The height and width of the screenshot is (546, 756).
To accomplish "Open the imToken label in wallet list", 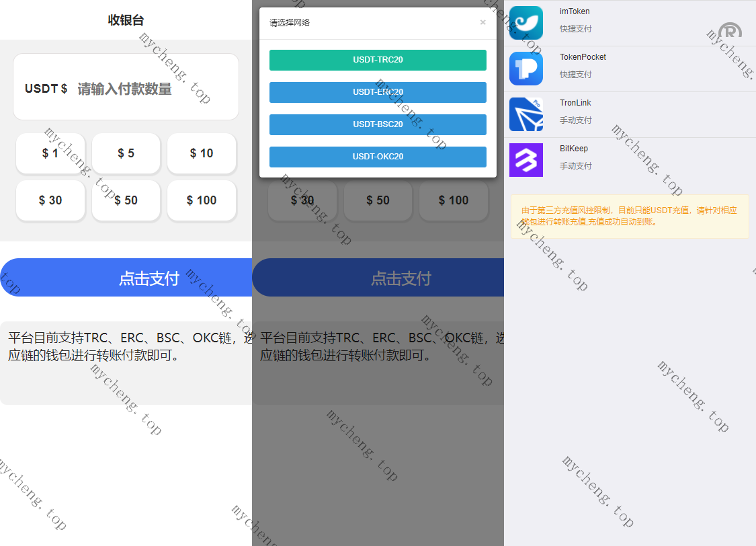I will pos(575,11).
